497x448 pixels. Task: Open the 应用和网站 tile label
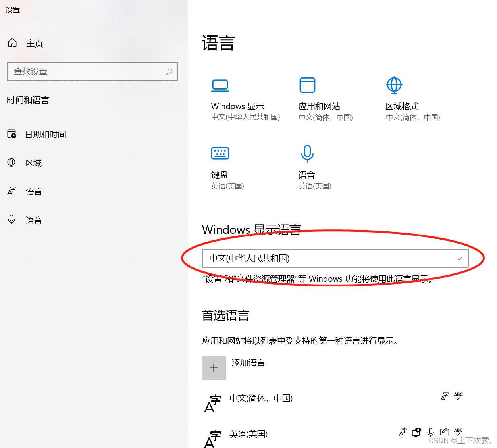click(x=319, y=106)
